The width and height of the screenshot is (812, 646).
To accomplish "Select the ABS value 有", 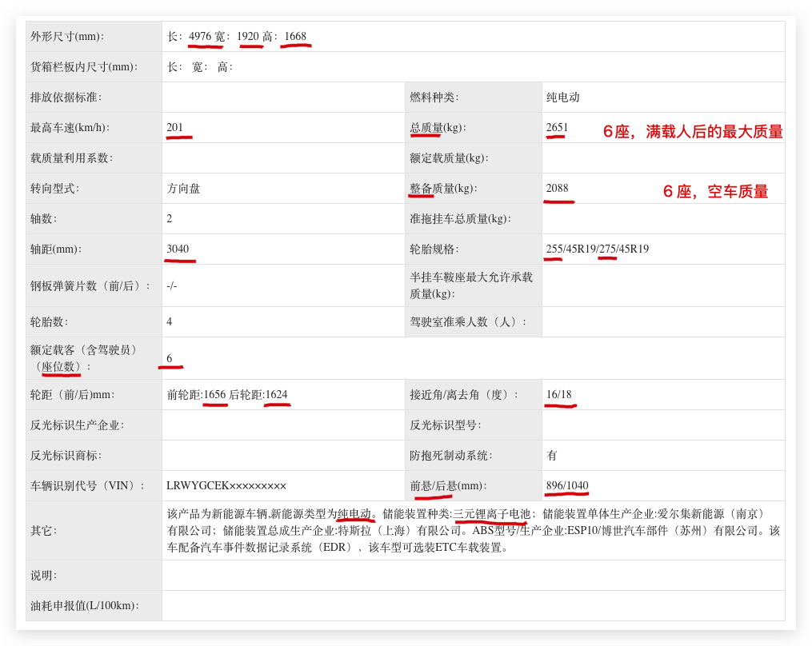I will [551, 456].
